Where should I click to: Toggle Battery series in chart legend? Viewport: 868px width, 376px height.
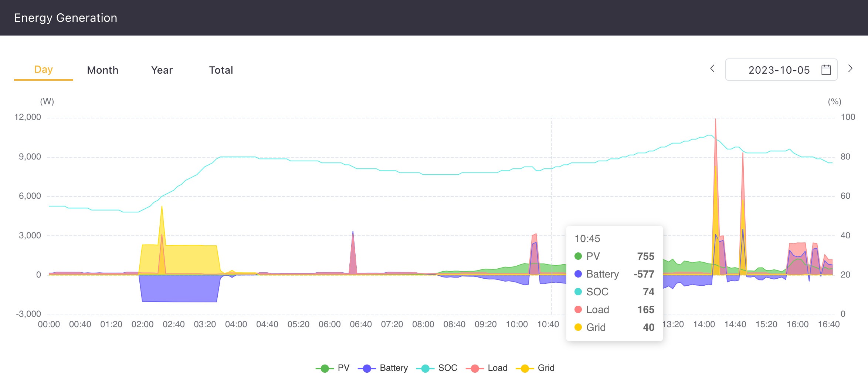click(x=383, y=368)
